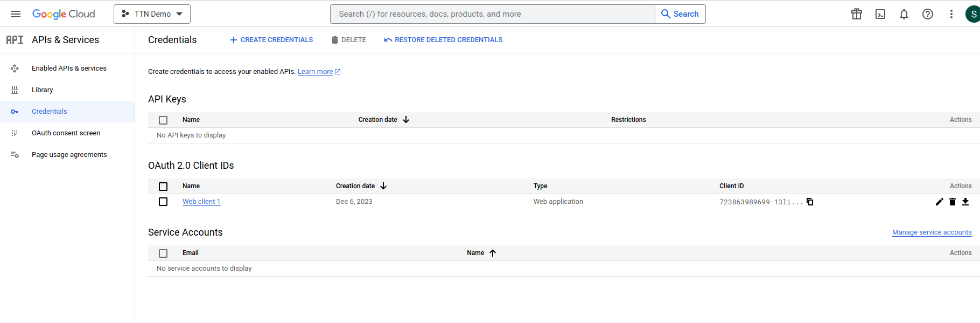Click the OAuth 2.0 Client IDs heading
980x323 pixels.
click(x=191, y=166)
